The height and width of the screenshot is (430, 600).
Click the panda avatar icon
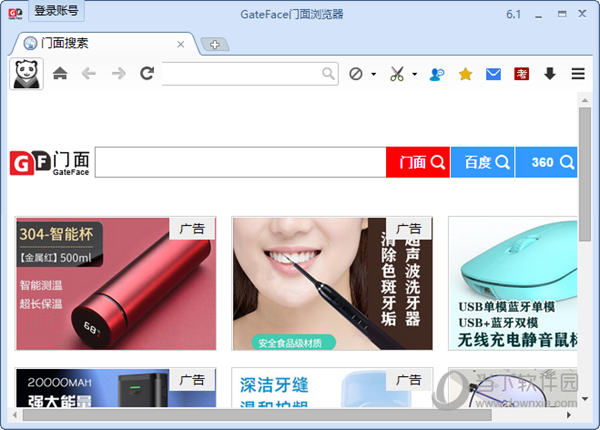26,74
